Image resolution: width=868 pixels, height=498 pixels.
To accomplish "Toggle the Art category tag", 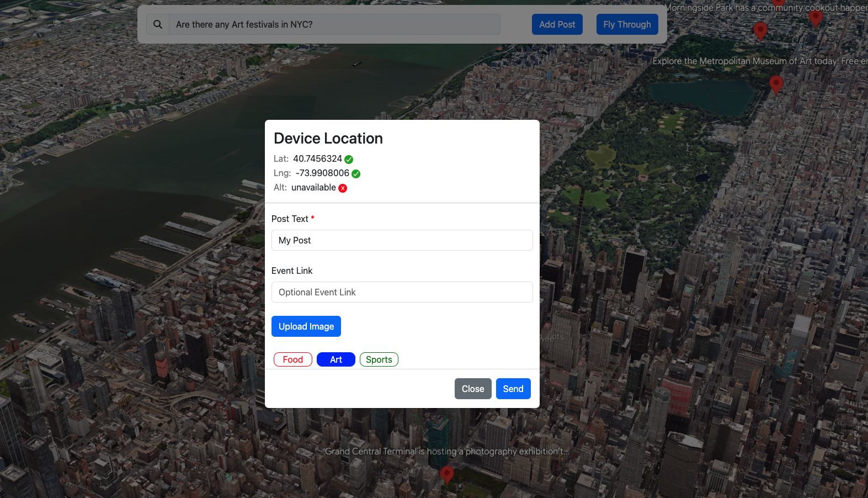I will pyautogui.click(x=336, y=359).
